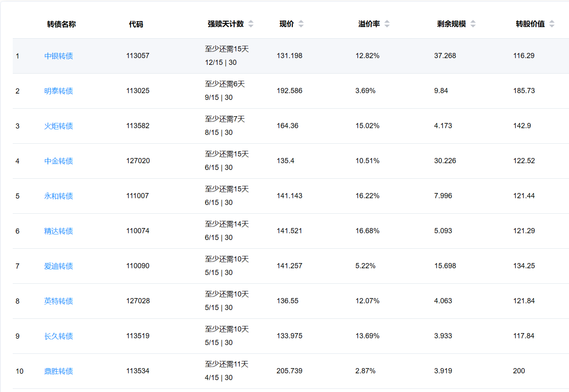Open the 明泰转债 bond link
This screenshot has height=392, width=569.
[59, 91]
